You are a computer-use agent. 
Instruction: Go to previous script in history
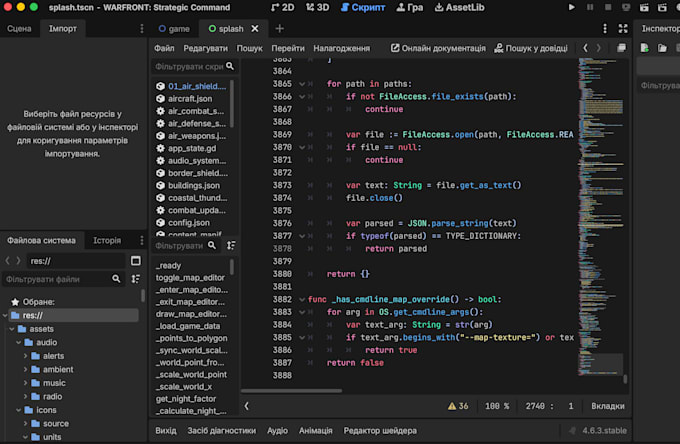coord(585,48)
